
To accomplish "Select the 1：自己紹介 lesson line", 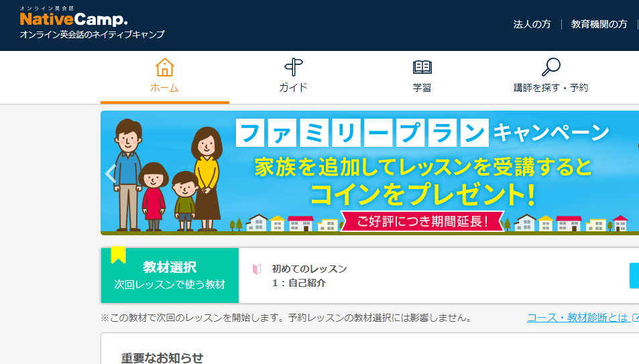I will click(299, 283).
